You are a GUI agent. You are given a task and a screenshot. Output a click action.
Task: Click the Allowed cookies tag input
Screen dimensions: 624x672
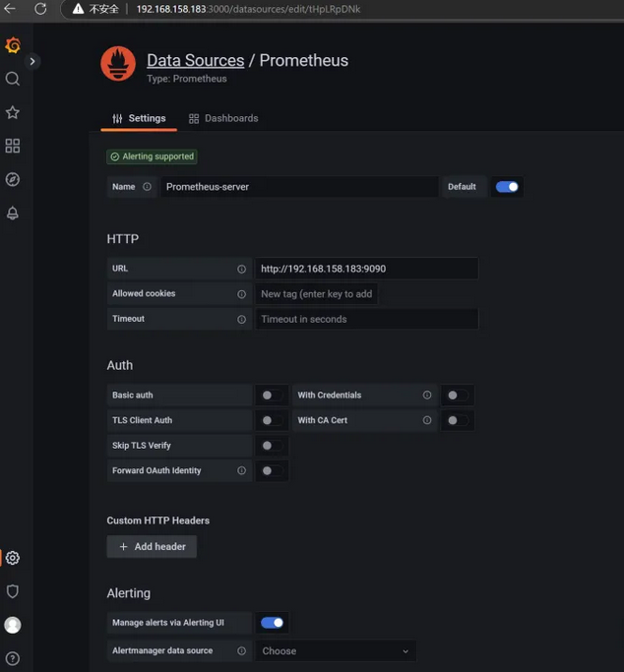pyautogui.click(x=316, y=294)
